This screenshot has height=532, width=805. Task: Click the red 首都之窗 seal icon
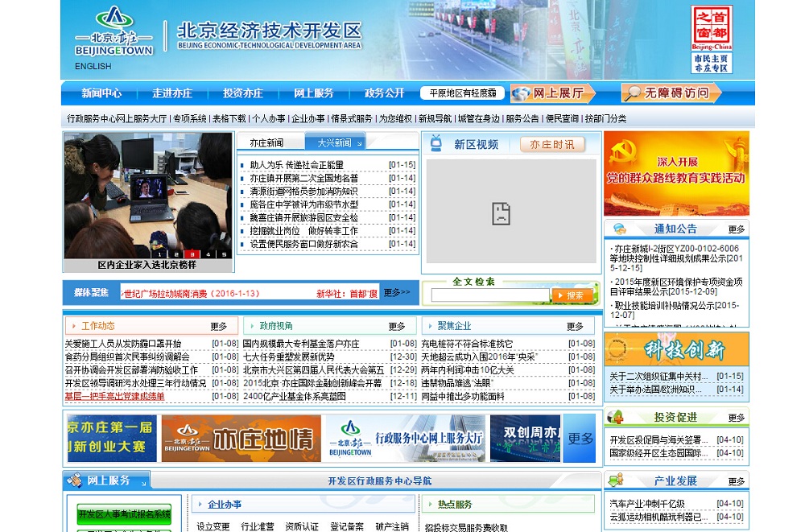[712, 27]
